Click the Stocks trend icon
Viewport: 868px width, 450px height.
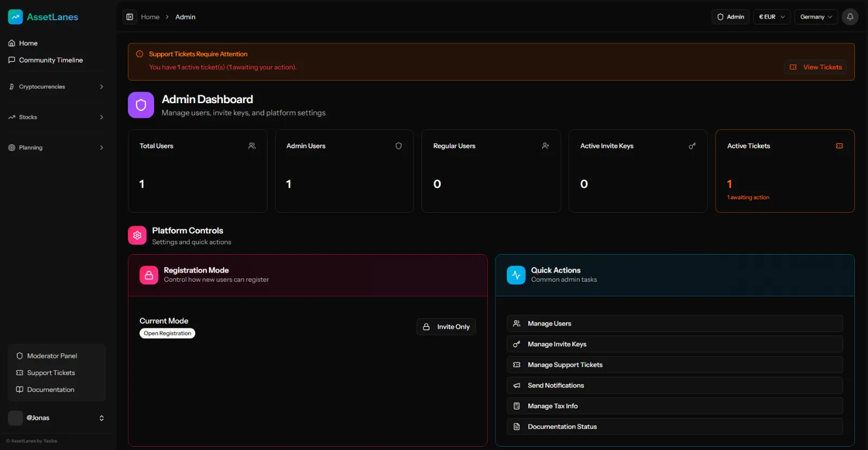tap(11, 117)
